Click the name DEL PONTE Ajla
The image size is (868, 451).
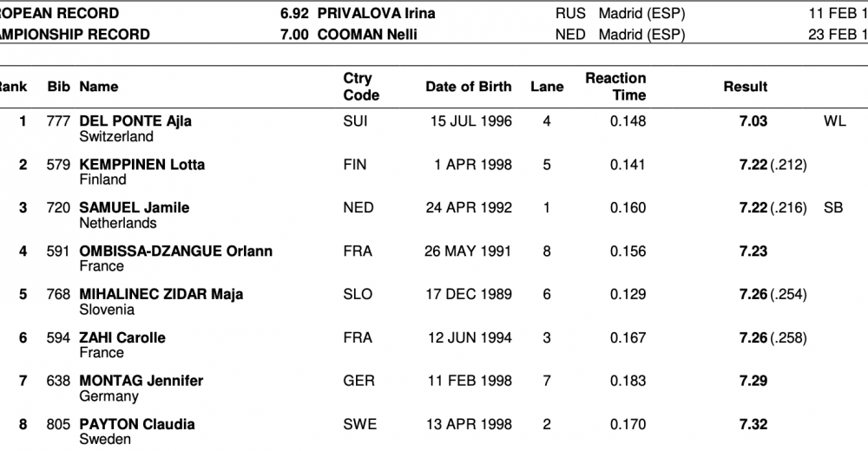pyautogui.click(x=135, y=121)
